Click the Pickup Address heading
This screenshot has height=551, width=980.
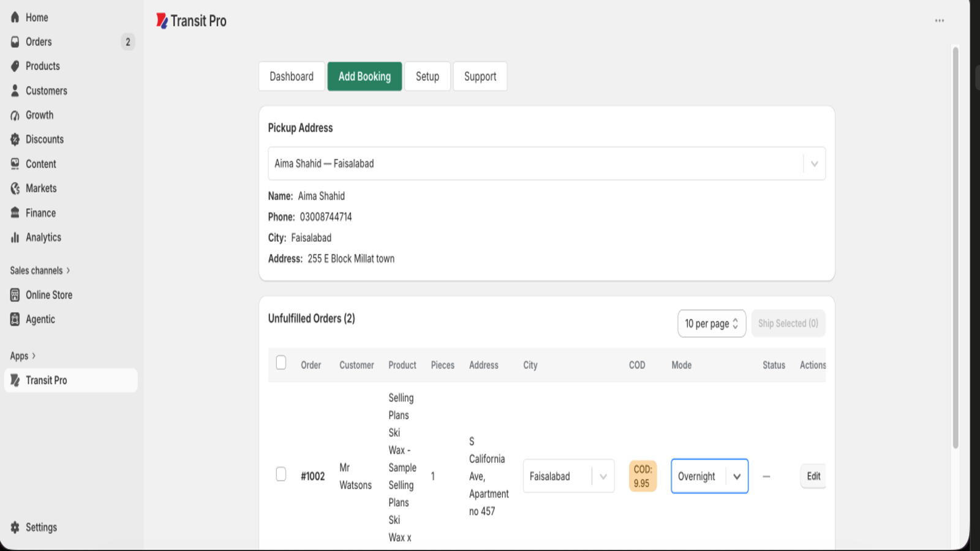[300, 128]
